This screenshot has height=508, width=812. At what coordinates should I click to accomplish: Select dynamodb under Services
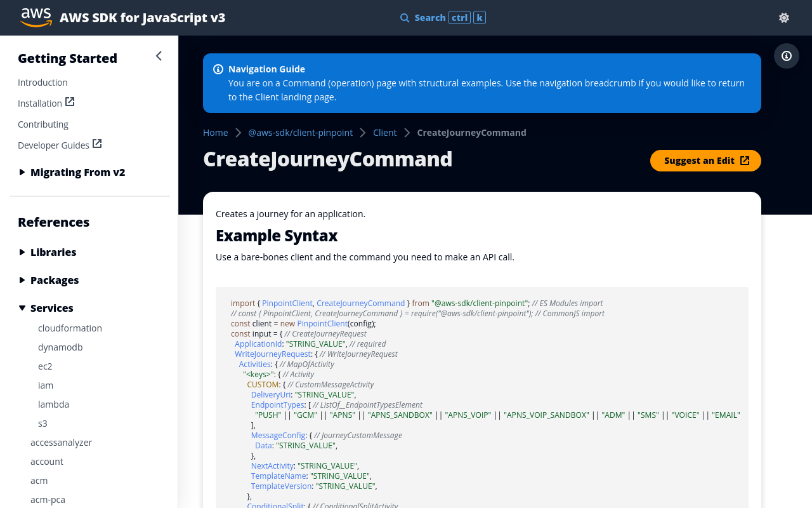click(x=60, y=347)
